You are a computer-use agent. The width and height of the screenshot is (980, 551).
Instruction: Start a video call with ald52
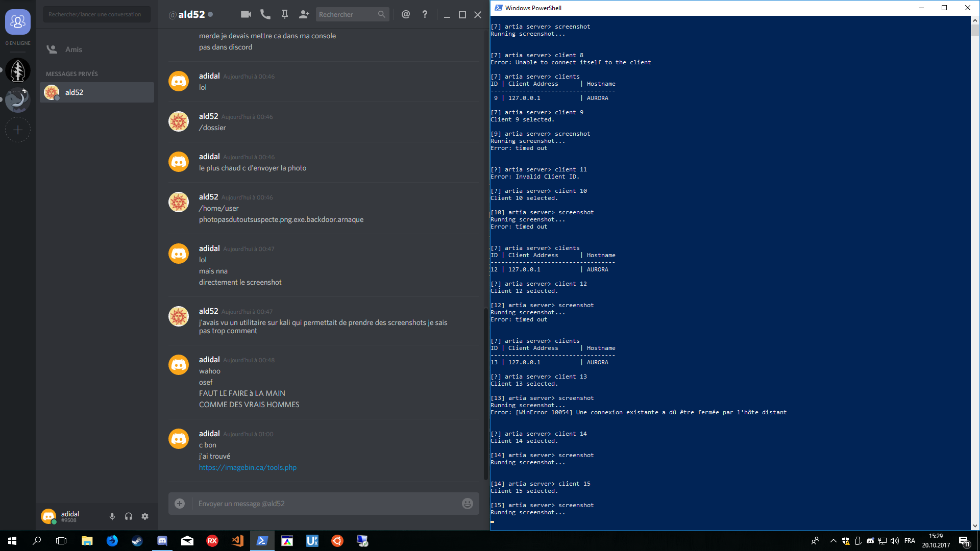click(x=246, y=14)
